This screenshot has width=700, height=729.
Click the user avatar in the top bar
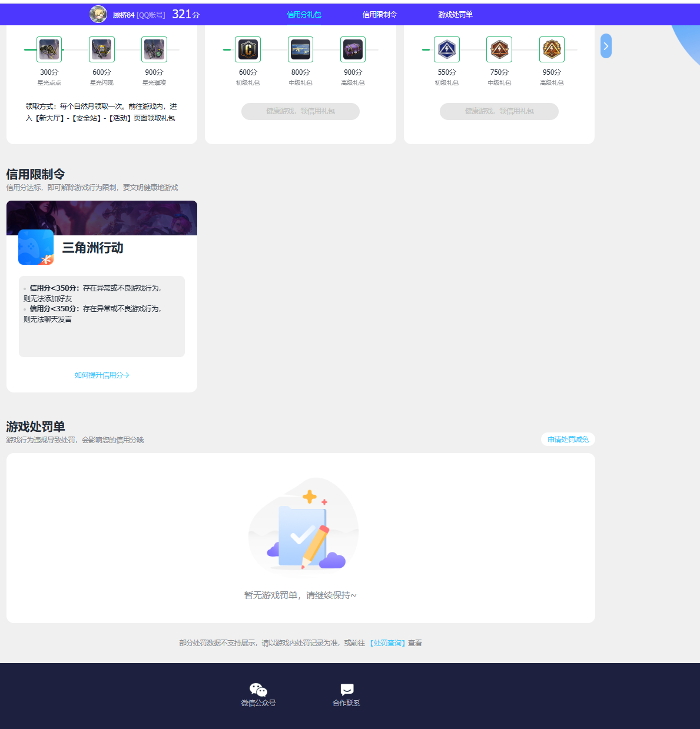[98, 14]
